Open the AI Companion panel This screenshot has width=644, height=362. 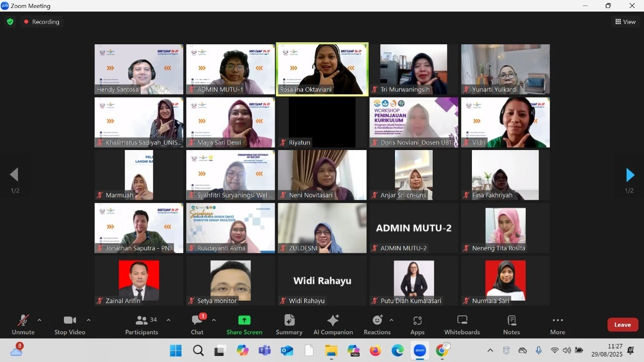coord(333,325)
